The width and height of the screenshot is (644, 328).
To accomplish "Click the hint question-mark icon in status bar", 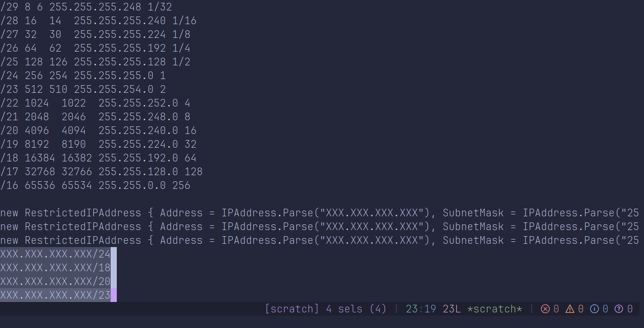I will (619, 309).
